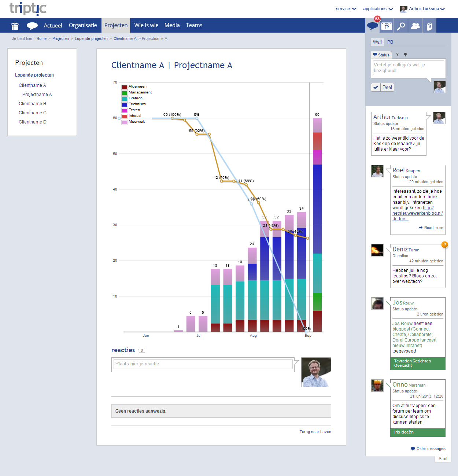Open the Wie is wie menu
The width and height of the screenshot is (458, 476).
(146, 25)
